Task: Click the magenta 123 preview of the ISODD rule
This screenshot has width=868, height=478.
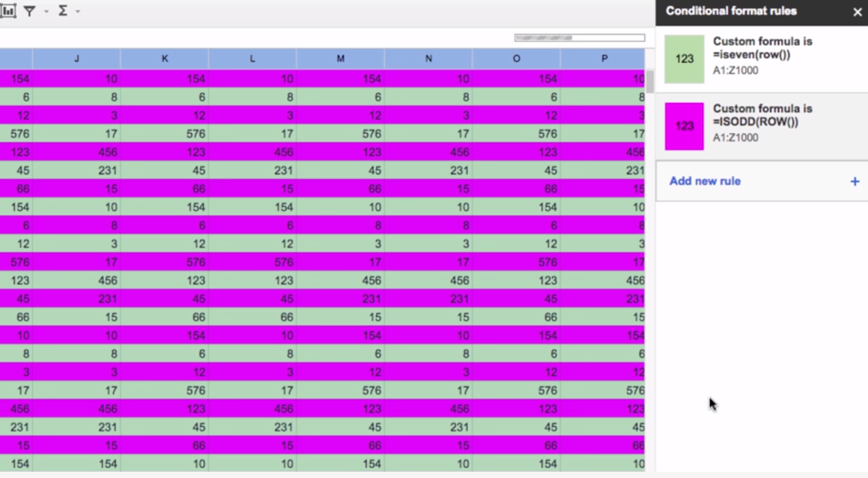Action: pos(684,126)
